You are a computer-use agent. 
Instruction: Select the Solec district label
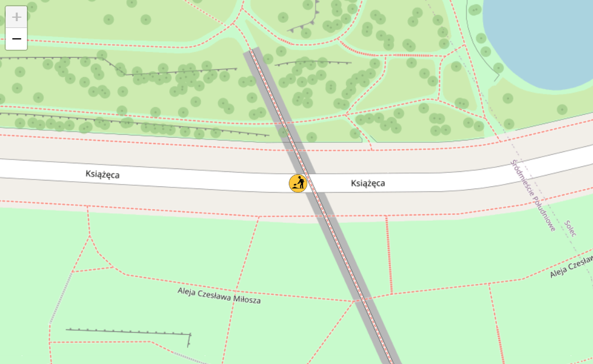tap(570, 229)
